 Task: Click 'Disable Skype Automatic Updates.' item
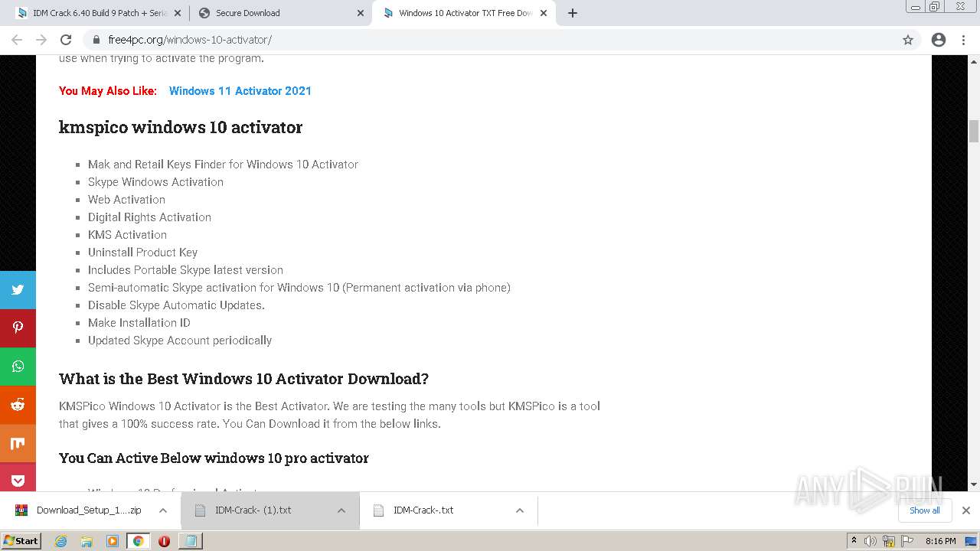point(176,305)
